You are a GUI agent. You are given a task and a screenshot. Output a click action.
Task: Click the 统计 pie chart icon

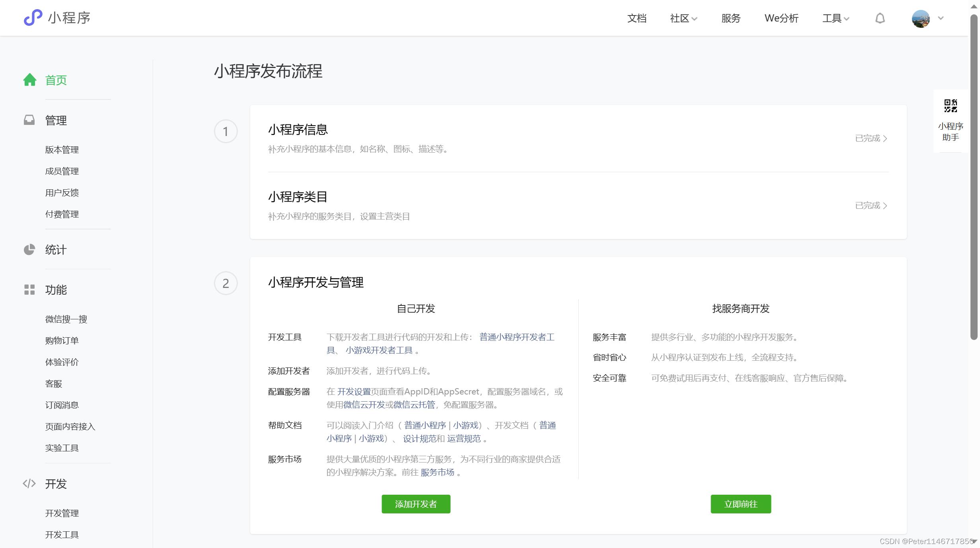pos(29,250)
